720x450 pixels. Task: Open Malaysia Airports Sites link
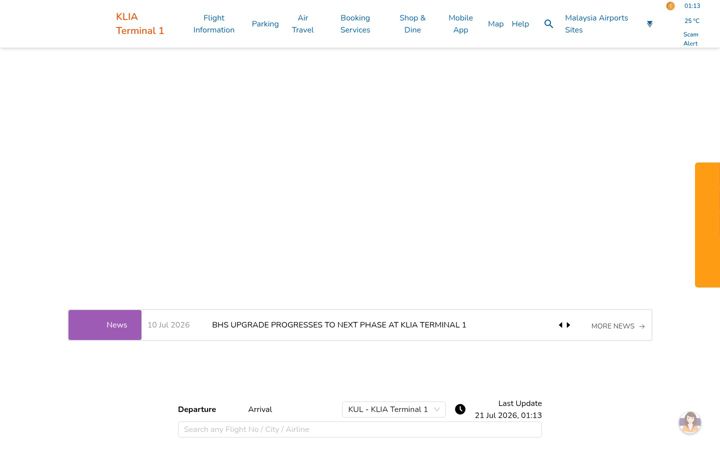tap(596, 24)
